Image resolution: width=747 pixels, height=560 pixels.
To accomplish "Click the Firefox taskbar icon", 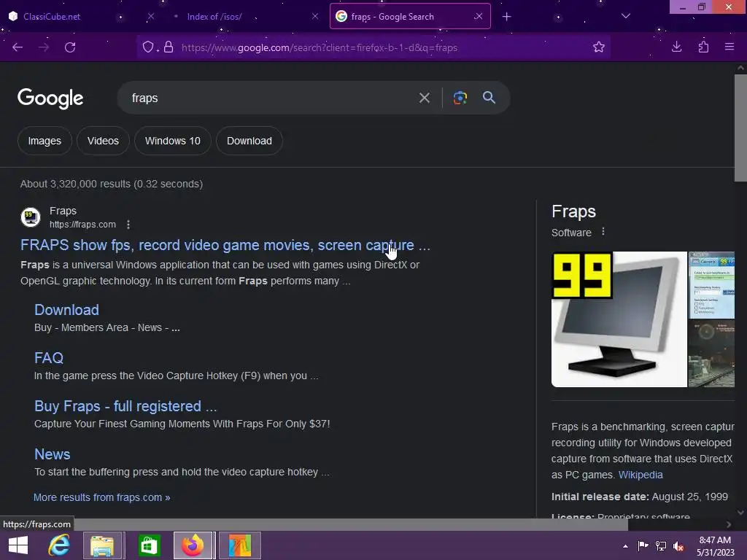I will pyautogui.click(x=193, y=545).
